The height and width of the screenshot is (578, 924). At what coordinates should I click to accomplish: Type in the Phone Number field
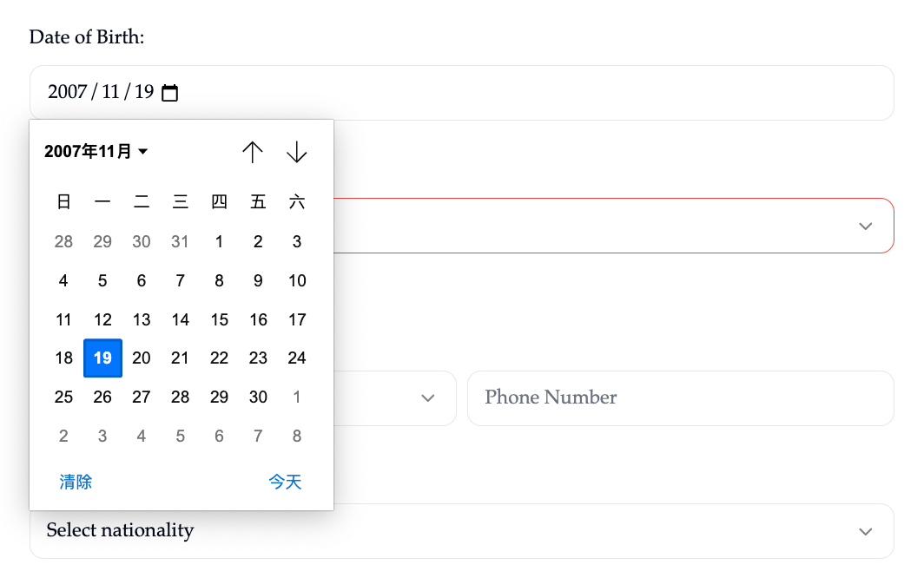(680, 398)
